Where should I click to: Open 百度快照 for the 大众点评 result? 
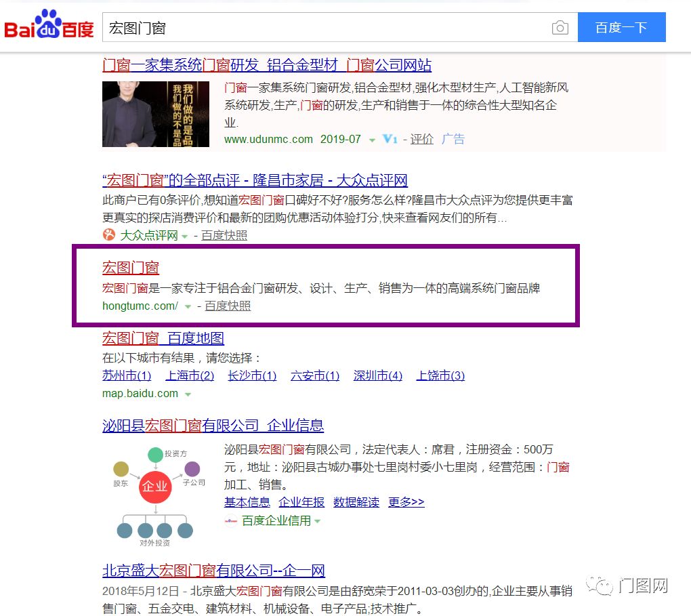pos(224,235)
